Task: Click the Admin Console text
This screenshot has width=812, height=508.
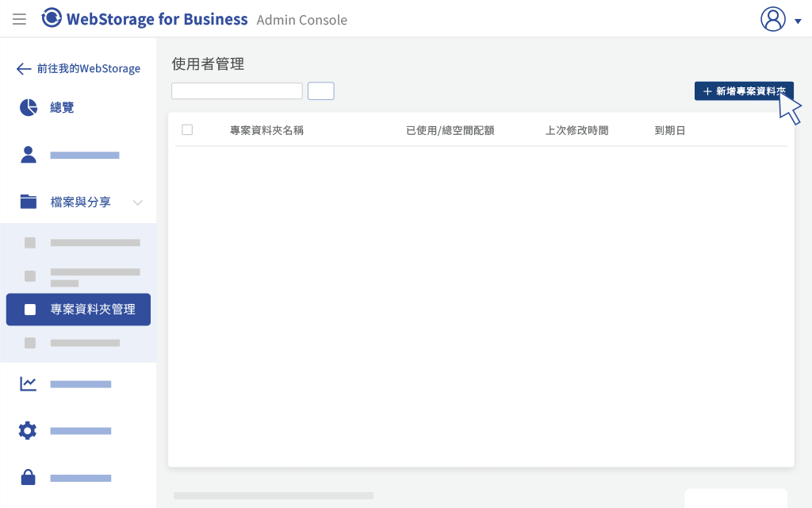Action: pyautogui.click(x=302, y=20)
